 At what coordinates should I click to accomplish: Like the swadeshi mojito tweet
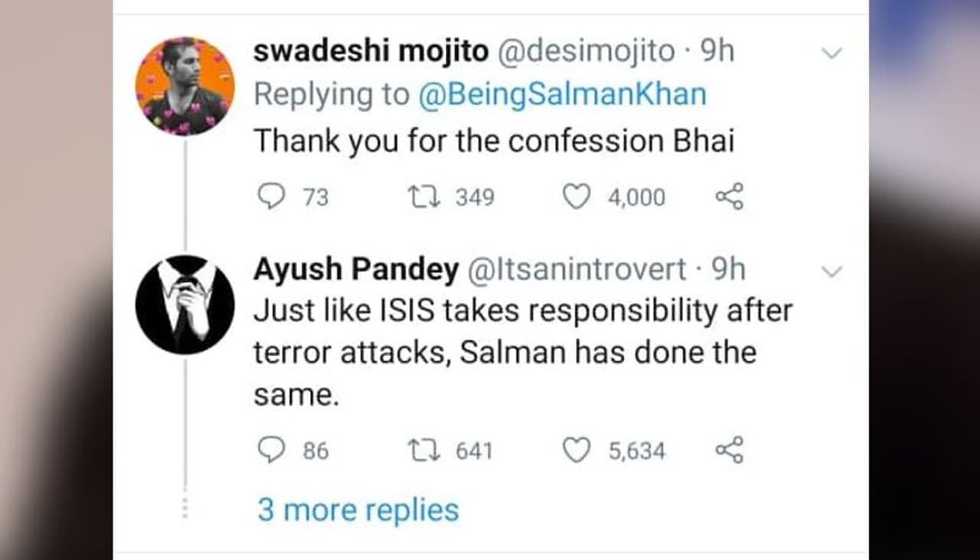tap(577, 198)
